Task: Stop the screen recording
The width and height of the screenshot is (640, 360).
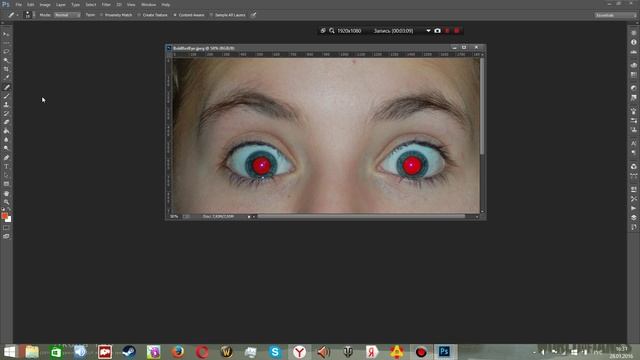Action: 457,31
